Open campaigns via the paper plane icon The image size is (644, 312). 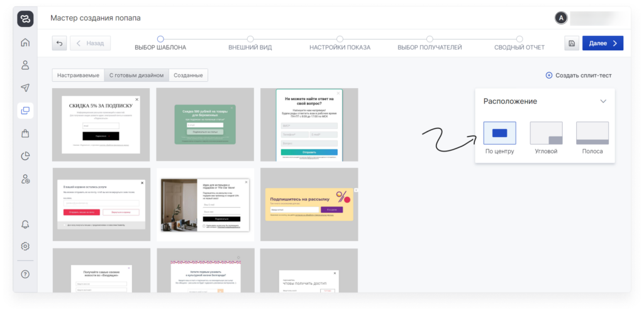[x=25, y=87]
